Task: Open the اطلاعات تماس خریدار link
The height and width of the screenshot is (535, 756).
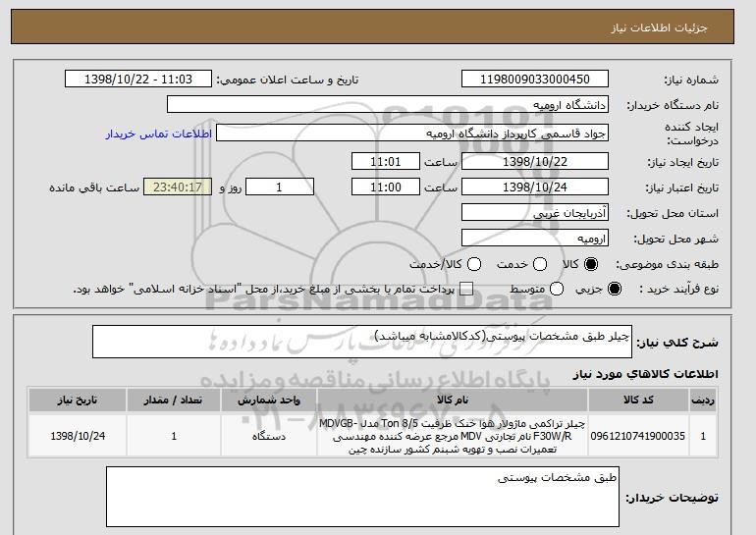Action: point(159,134)
